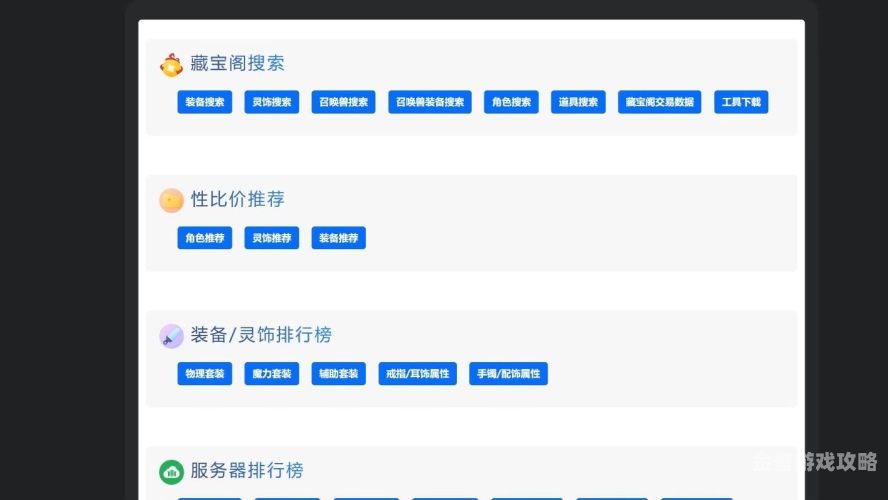Viewport: 888px width, 500px height.
Task: Click the 性比价推荐 heading
Action: coord(237,199)
